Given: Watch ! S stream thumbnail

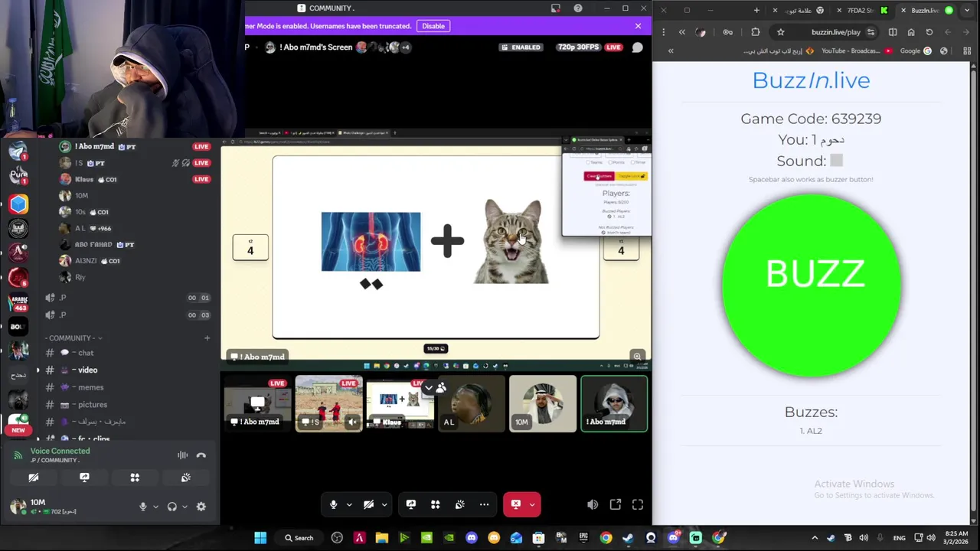Looking at the screenshot, I should coord(328,403).
